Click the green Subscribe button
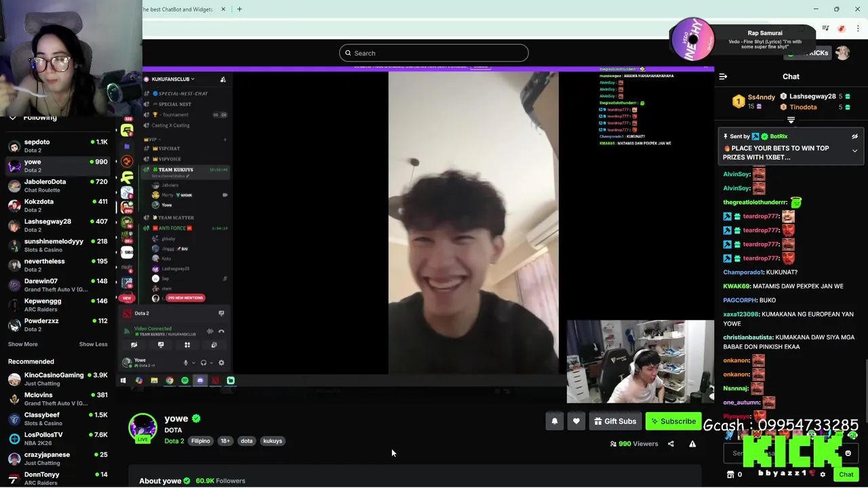Viewport: 868px width, 488px height. coord(673,422)
